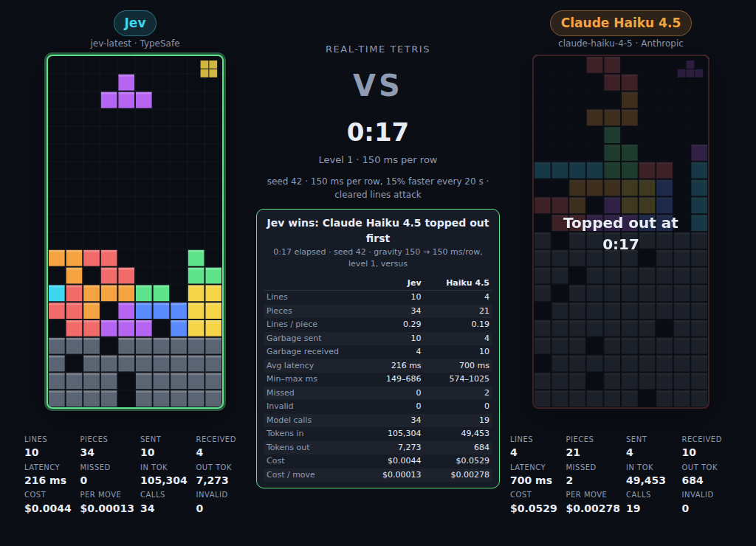756x546 pixels.
Task: Select the Jev player name badge
Action: pyautogui.click(x=135, y=23)
